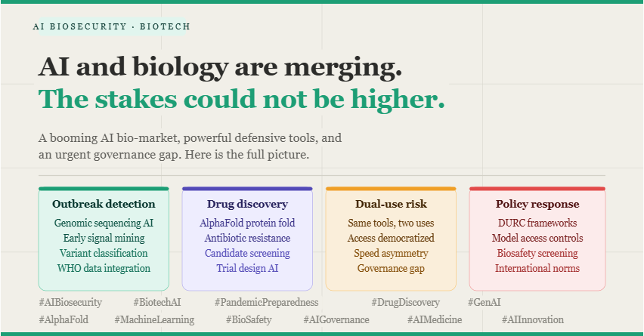Click the Governance gap list item
The image size is (644, 336).
[x=391, y=268]
